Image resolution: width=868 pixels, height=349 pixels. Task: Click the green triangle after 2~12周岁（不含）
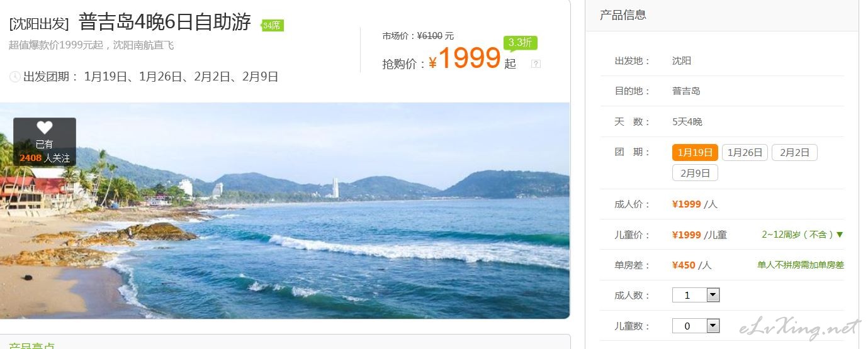point(839,235)
